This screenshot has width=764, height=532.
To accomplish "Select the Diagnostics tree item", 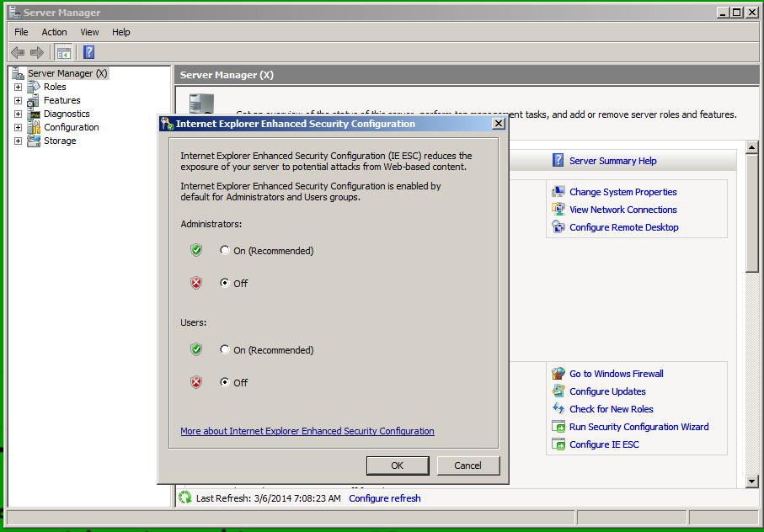I will [67, 114].
